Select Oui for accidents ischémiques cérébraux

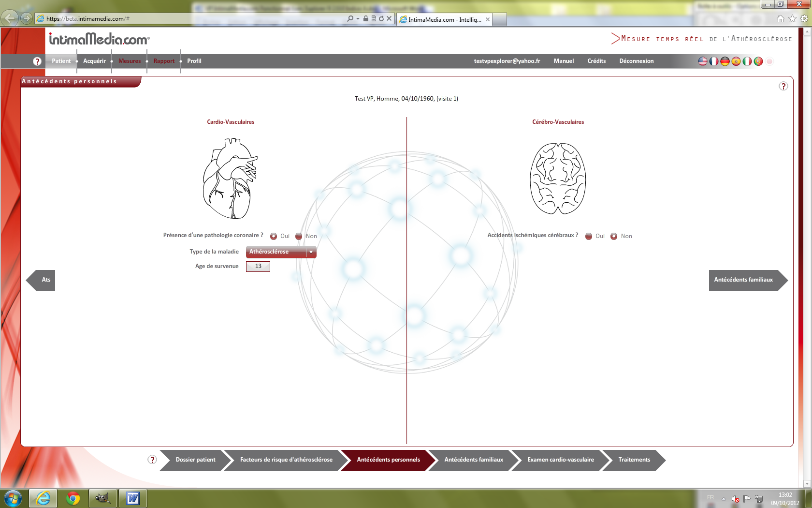pos(589,236)
